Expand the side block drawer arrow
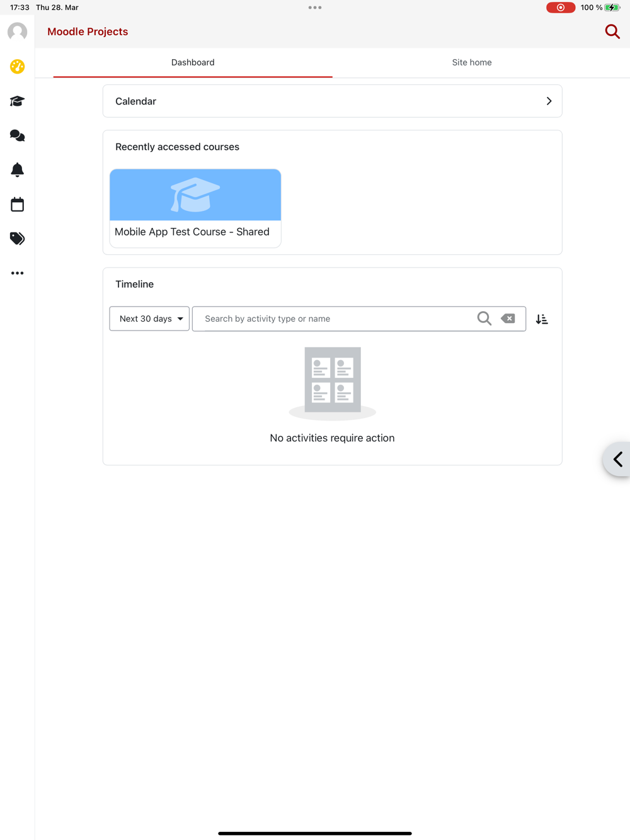Viewport: 630px width, 840px height. click(617, 459)
